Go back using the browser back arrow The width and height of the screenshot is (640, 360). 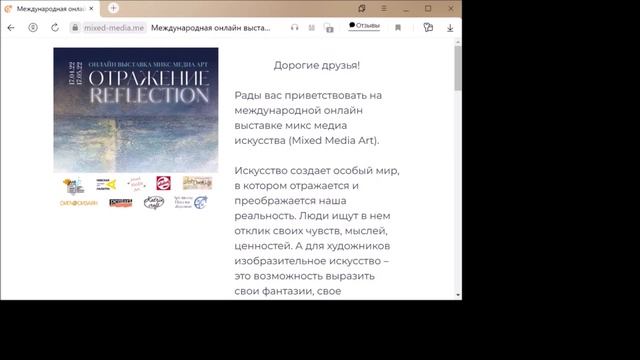11,28
